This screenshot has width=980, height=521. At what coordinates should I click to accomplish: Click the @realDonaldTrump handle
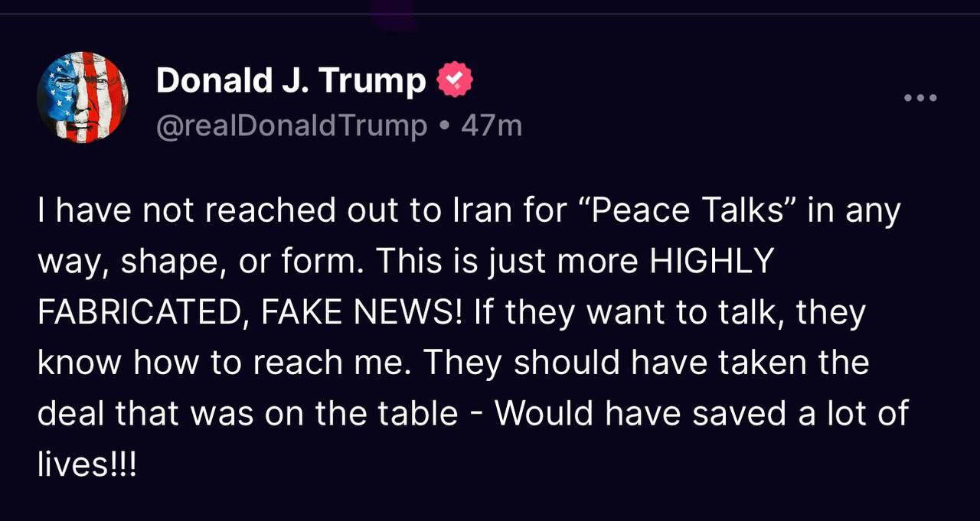pyautogui.click(x=291, y=125)
